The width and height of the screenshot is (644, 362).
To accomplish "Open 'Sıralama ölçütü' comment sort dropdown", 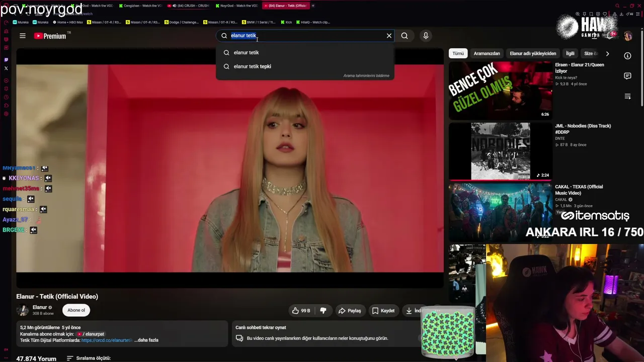I will (x=89, y=358).
